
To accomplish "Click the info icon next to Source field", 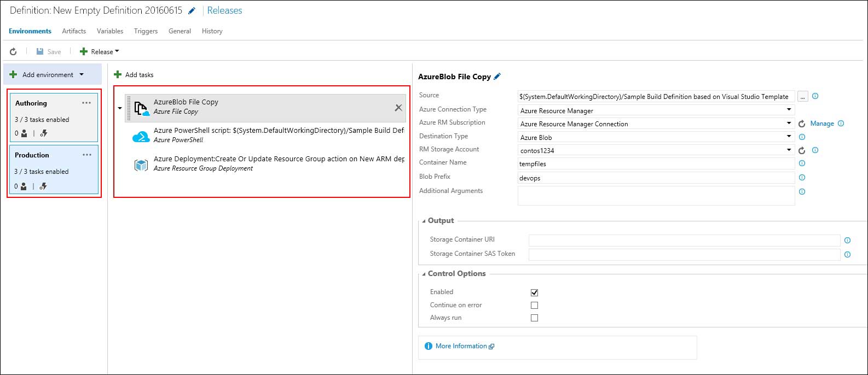I will click(815, 96).
